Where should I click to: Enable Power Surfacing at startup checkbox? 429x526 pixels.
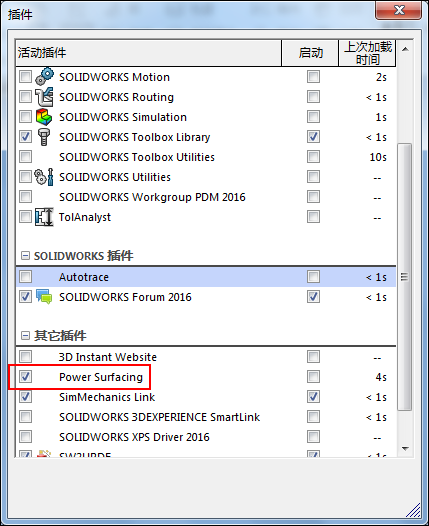click(x=313, y=376)
